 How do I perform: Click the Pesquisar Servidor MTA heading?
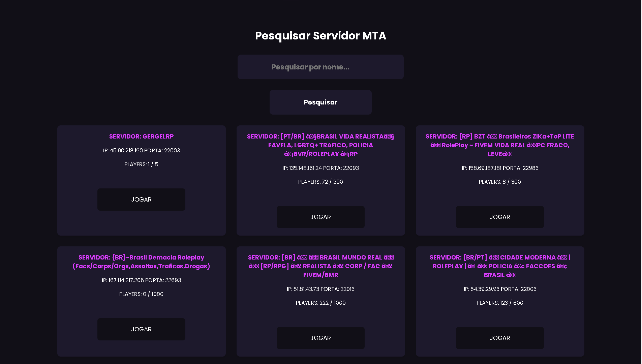[320, 36]
